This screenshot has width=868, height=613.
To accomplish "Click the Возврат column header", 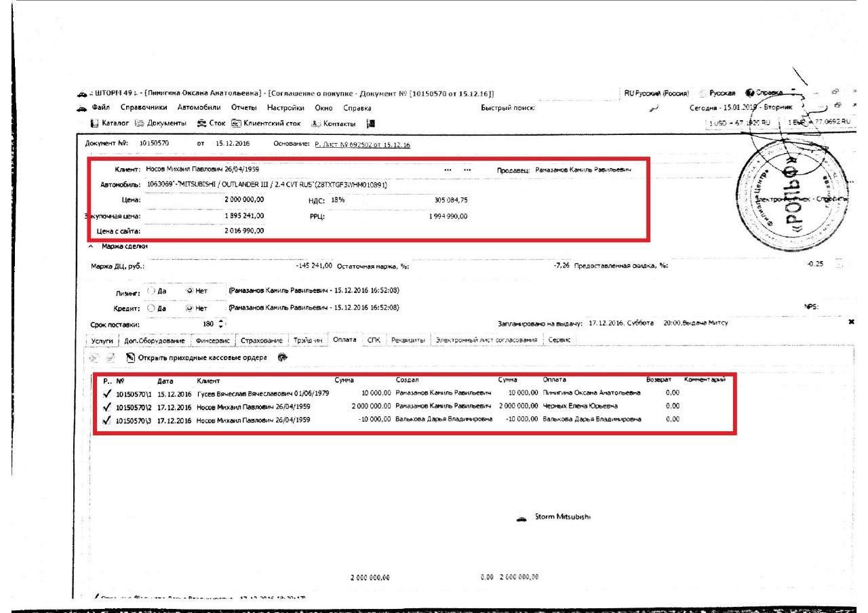I will coord(659,381).
